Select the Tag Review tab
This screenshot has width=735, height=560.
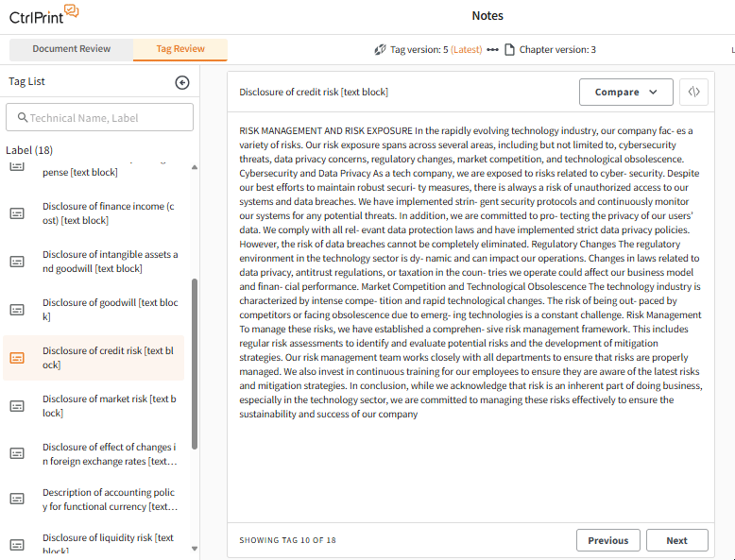point(180,49)
